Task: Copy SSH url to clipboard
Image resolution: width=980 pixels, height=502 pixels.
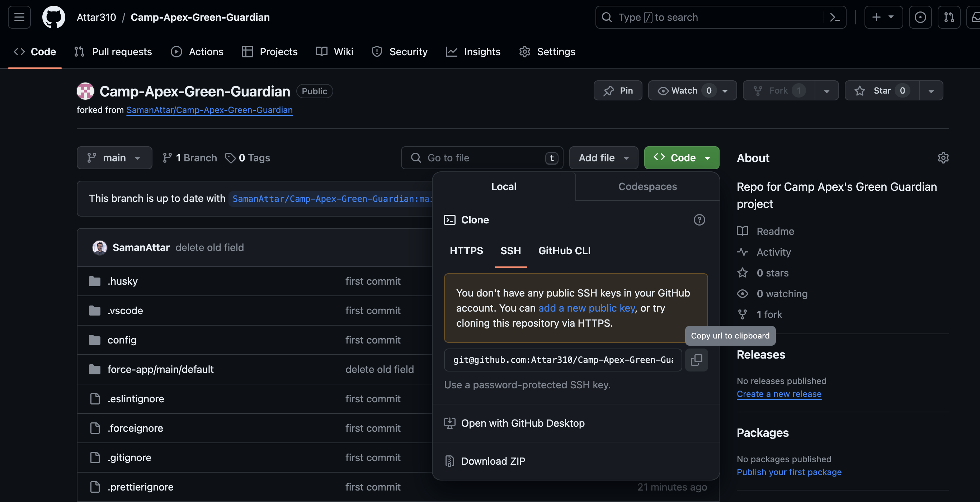Action: pyautogui.click(x=696, y=360)
